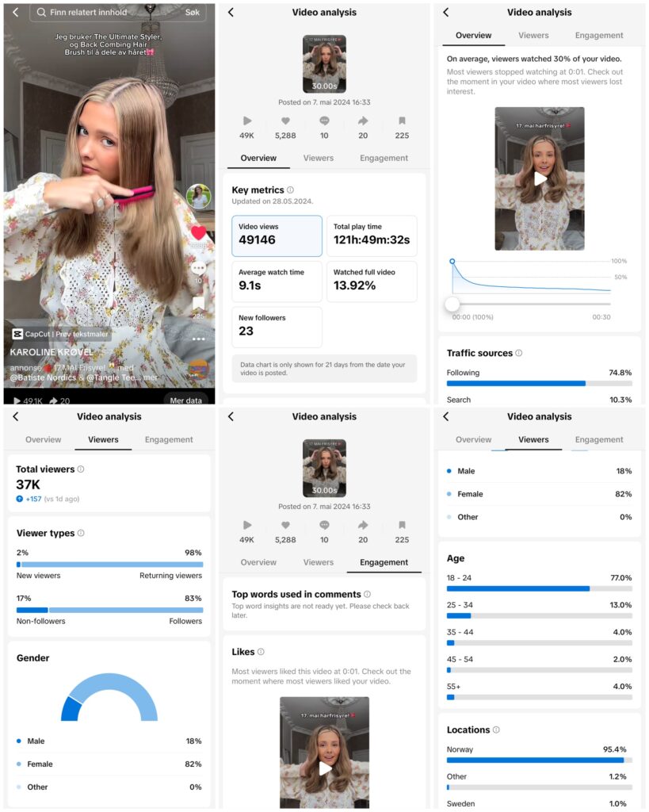Open the info icon next to Total viewers
Screen dimensions: 649x812
(81, 469)
